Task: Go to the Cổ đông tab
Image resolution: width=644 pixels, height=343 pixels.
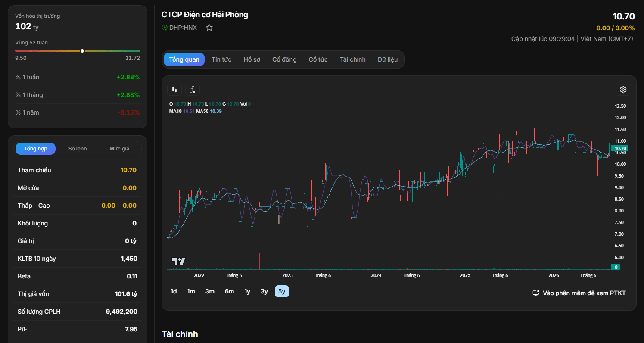Action: (284, 59)
